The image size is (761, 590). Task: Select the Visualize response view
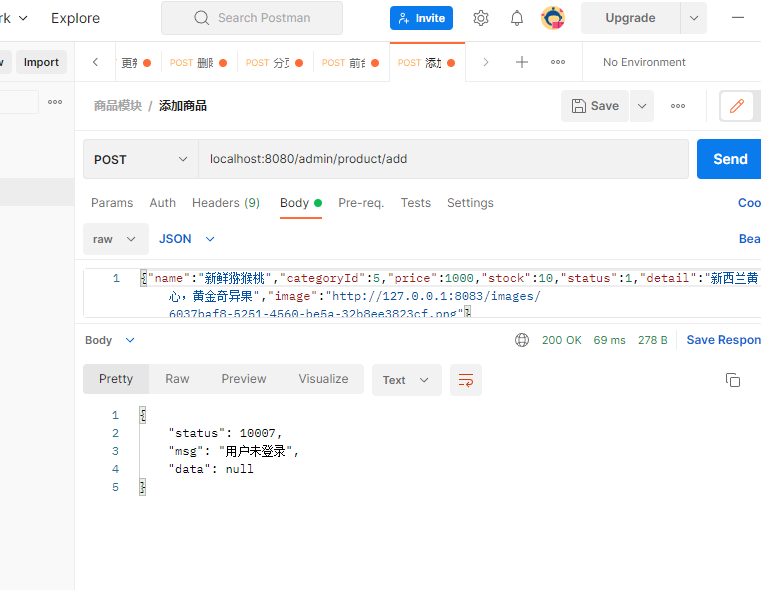[x=323, y=379]
